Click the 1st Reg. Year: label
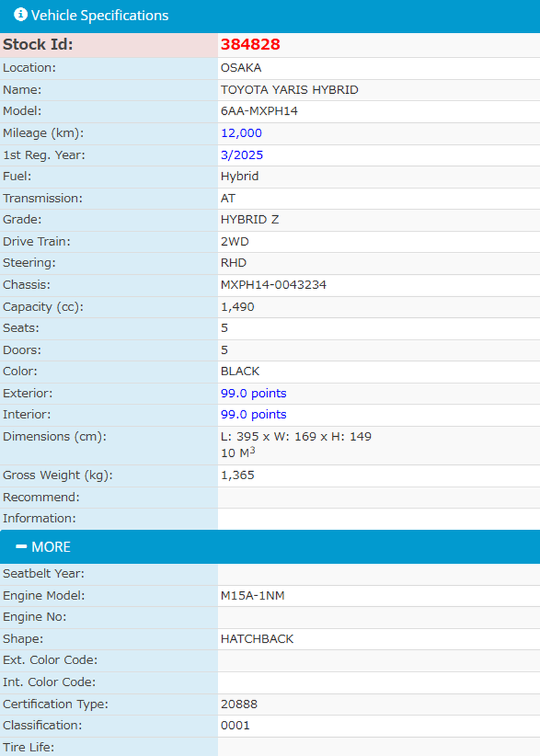Viewport: 540px width, 756px height. 44,155
